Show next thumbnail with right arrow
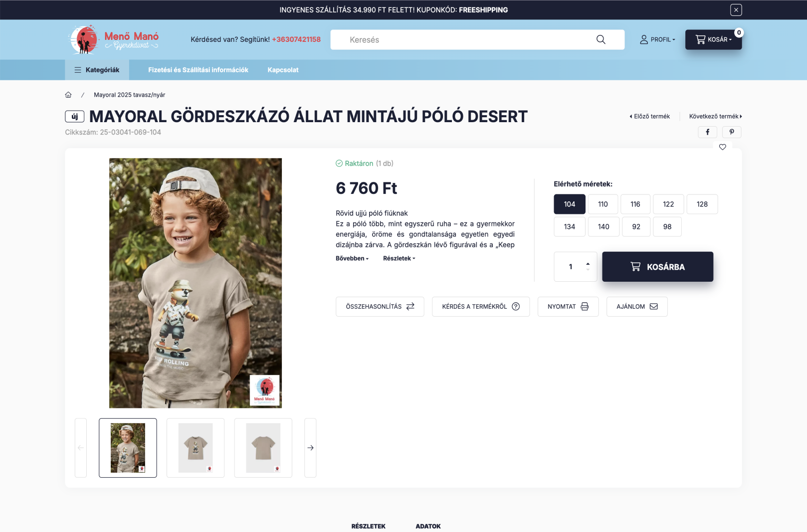The image size is (807, 532). (x=310, y=448)
